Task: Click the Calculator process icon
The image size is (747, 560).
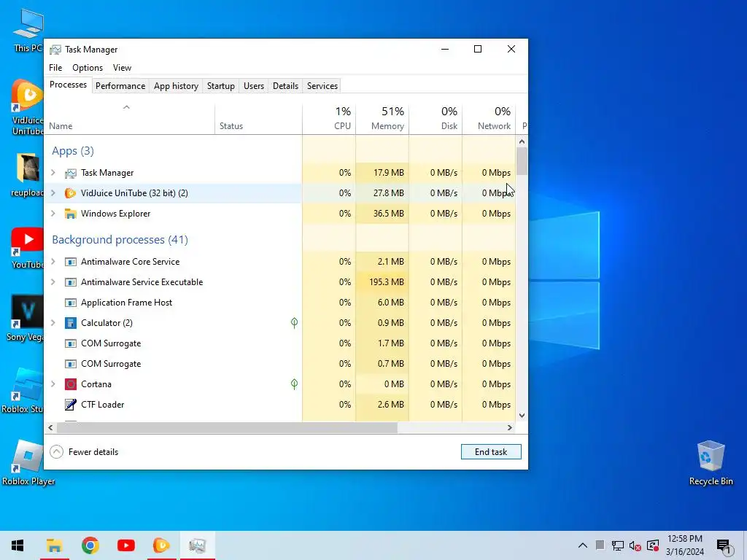Action: coord(71,323)
